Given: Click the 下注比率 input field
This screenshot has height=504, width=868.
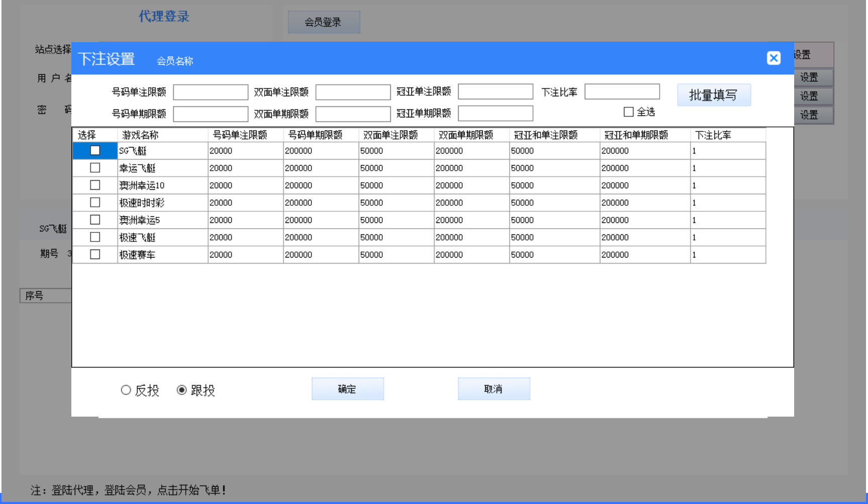Looking at the screenshot, I should click(622, 92).
